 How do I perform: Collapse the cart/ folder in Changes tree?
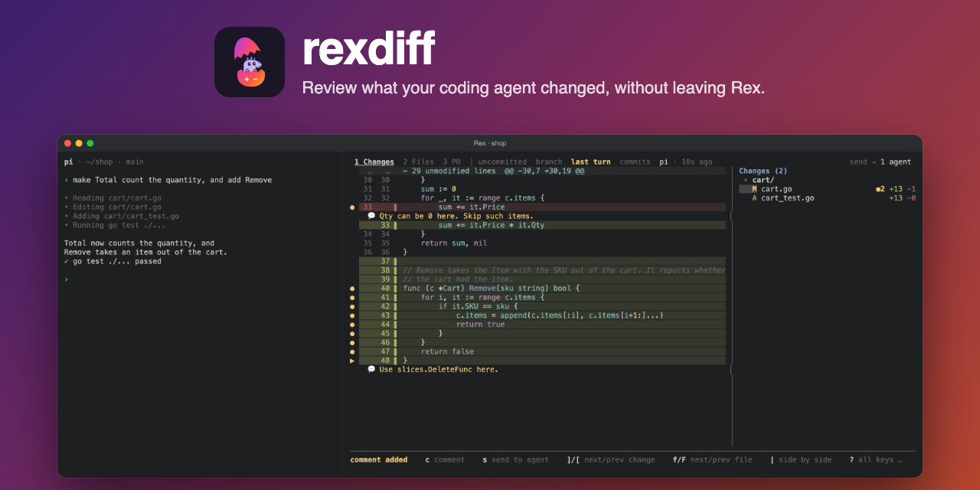pyautogui.click(x=746, y=180)
